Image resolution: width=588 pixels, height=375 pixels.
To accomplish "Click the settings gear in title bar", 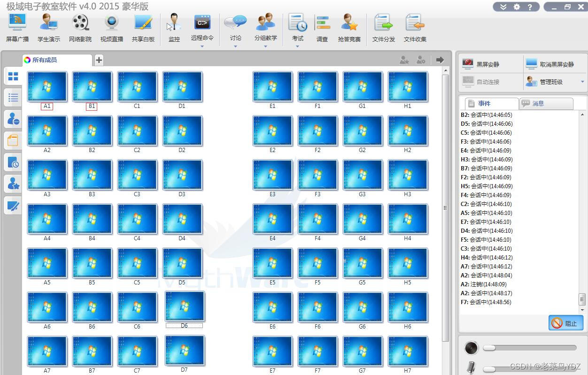I will click(x=517, y=7).
